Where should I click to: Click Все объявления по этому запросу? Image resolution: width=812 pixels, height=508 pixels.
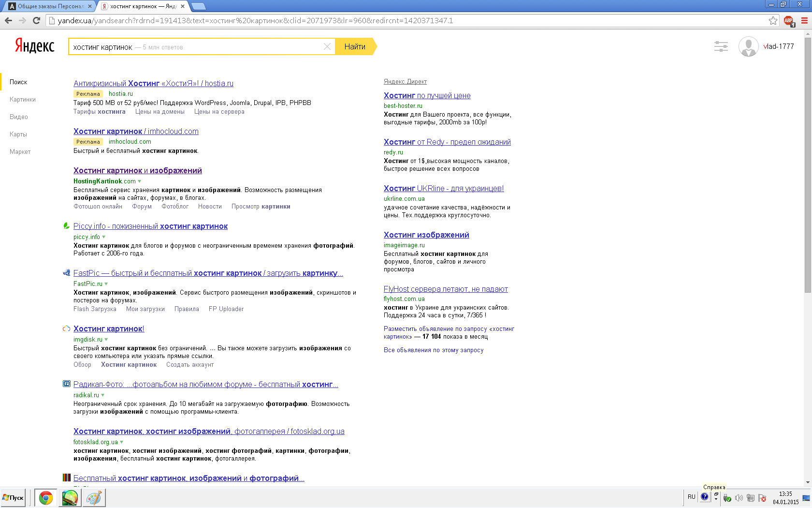pos(434,350)
